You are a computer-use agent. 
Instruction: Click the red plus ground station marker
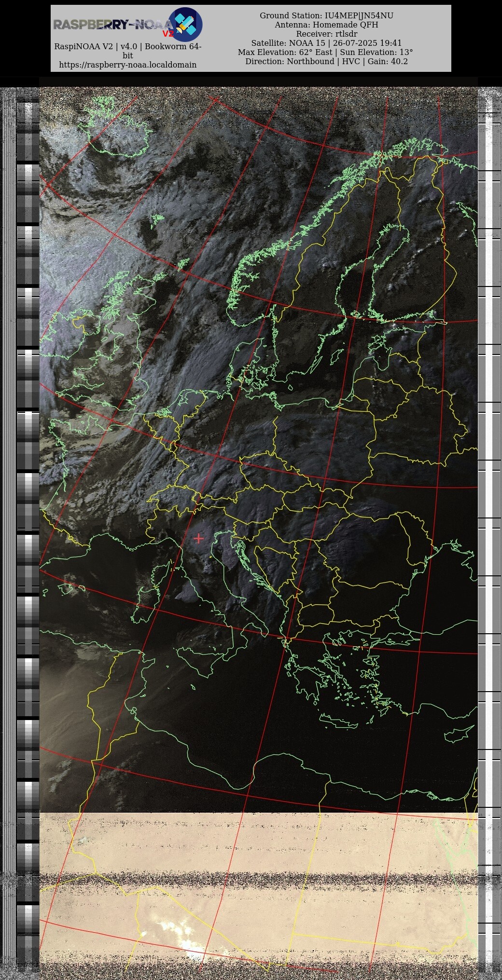click(x=198, y=538)
